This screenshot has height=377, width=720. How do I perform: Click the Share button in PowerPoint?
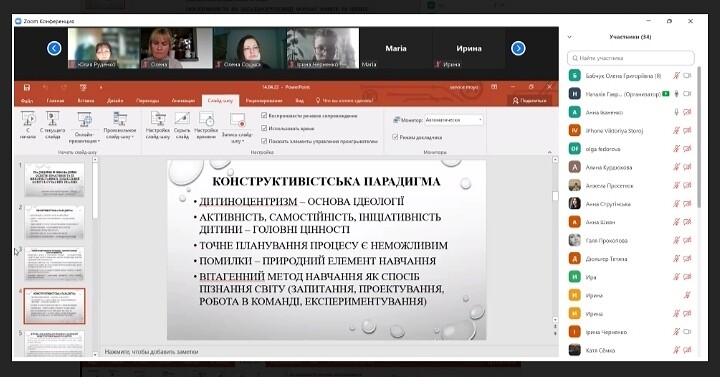point(529,101)
